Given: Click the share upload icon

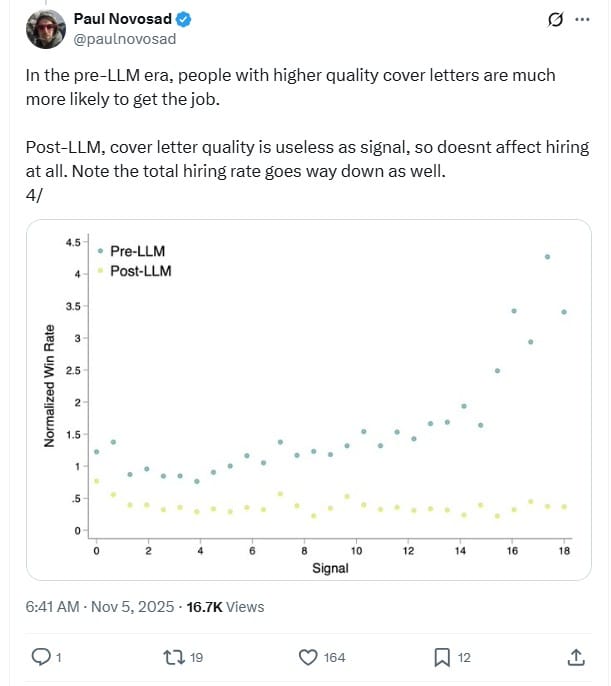Looking at the screenshot, I should click(576, 657).
